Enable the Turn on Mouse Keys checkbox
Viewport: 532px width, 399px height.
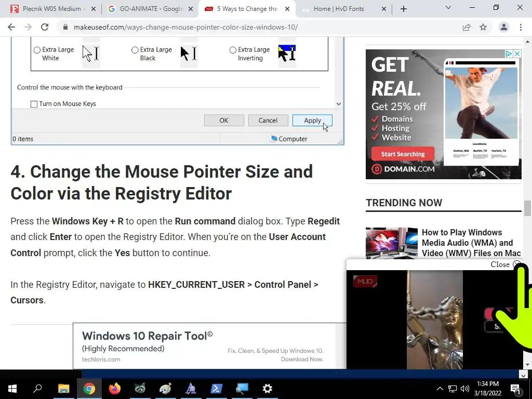tap(34, 104)
